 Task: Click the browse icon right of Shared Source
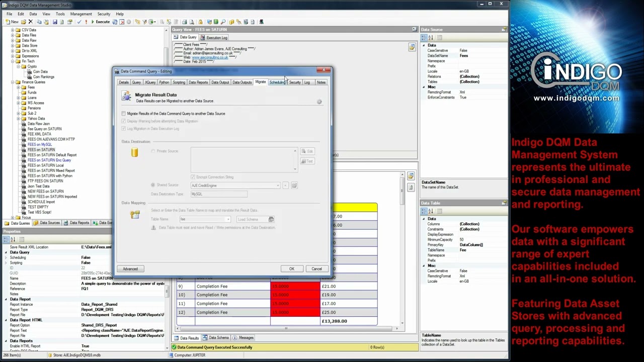(294, 186)
